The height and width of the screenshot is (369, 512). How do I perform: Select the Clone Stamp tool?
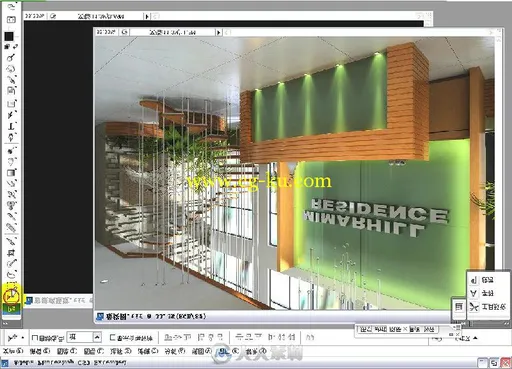pos(12,205)
